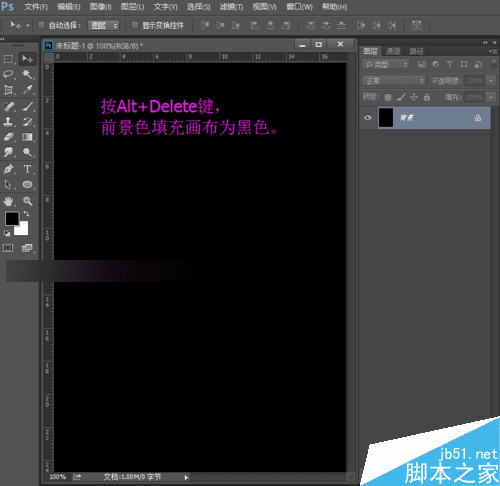500x486 pixels.
Task: Open the Image menu
Action: (100, 7)
